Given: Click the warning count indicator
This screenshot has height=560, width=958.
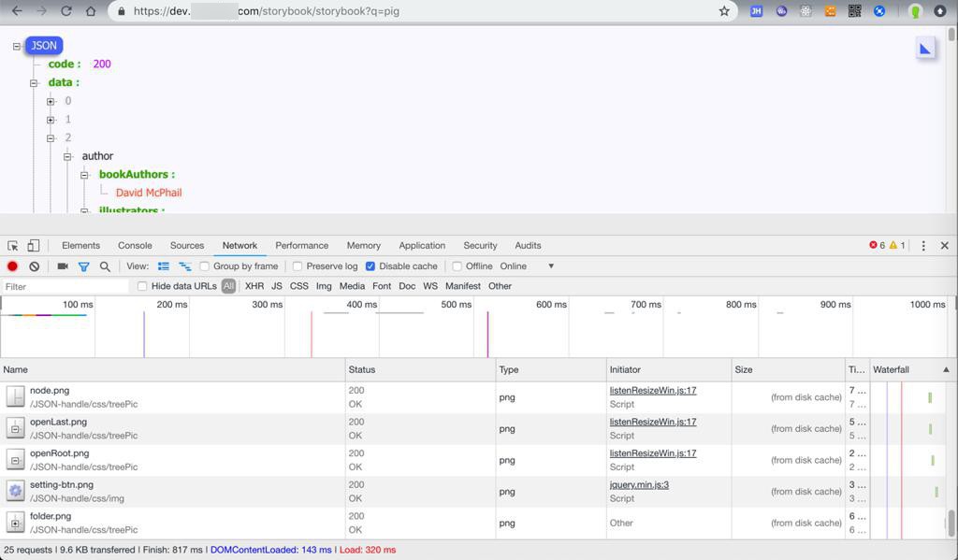Looking at the screenshot, I should click(897, 246).
